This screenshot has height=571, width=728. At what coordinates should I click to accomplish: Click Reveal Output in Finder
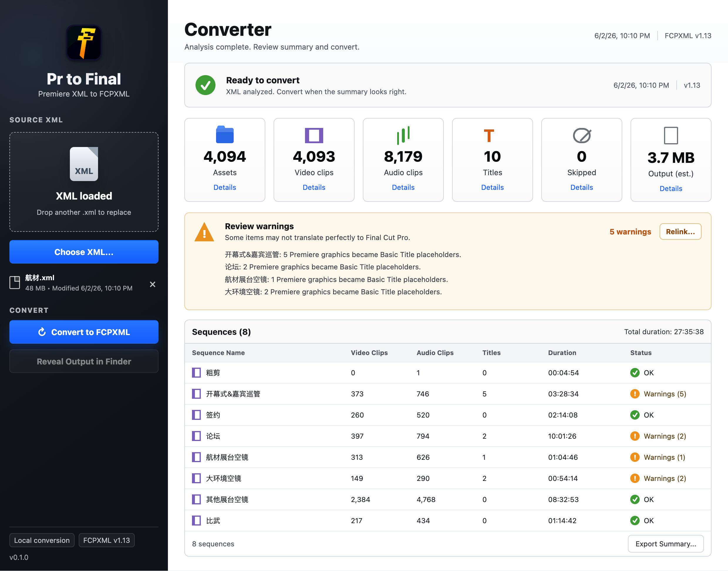84,361
